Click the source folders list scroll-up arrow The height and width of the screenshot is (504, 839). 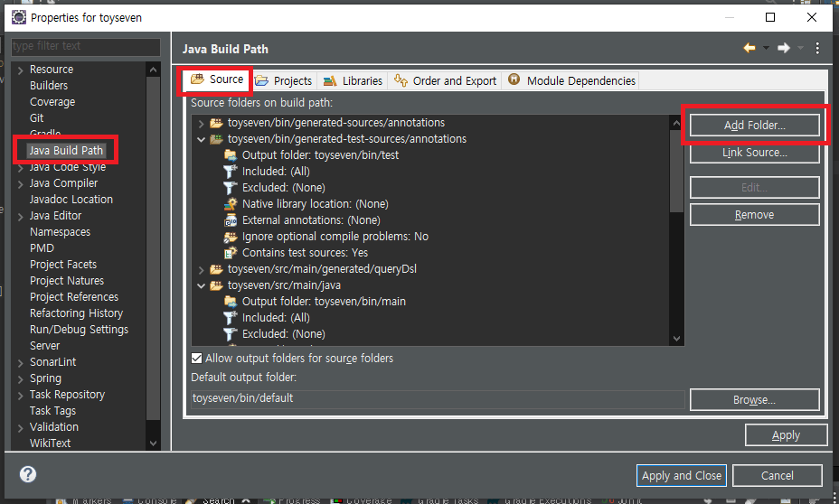pyautogui.click(x=677, y=123)
